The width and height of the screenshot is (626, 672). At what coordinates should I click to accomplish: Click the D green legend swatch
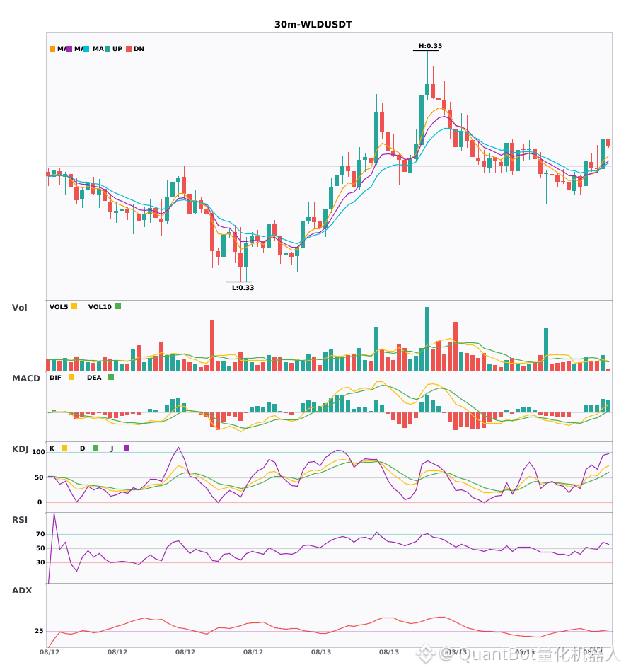95,448
